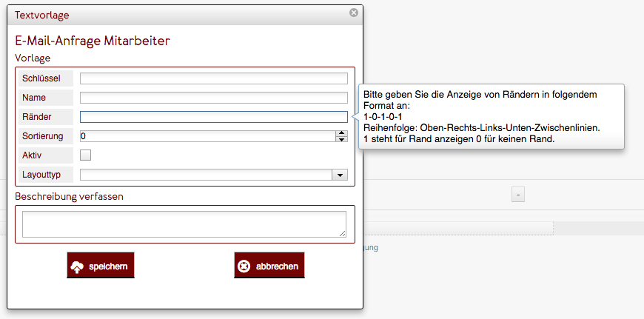644x319 pixels.
Task: Click the cloud upload icon on speichern
Action: 77,267
